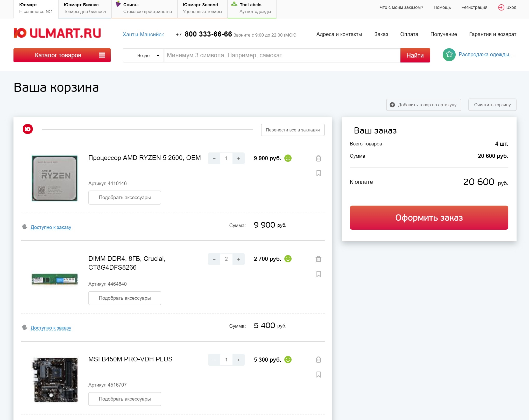Open MSI B450M PRO-VDH PLUS product title
Screen dimensions: 529x420
click(130, 359)
